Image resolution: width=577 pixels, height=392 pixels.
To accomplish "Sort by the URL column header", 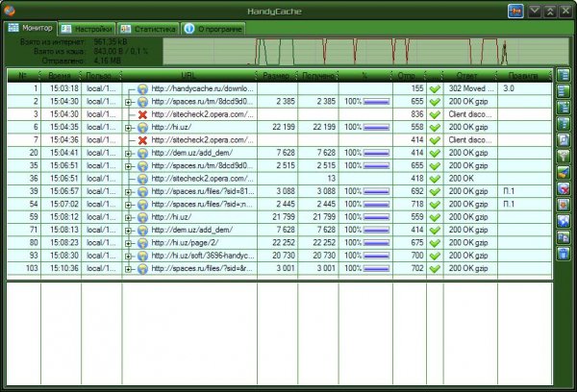I will pos(188,75).
